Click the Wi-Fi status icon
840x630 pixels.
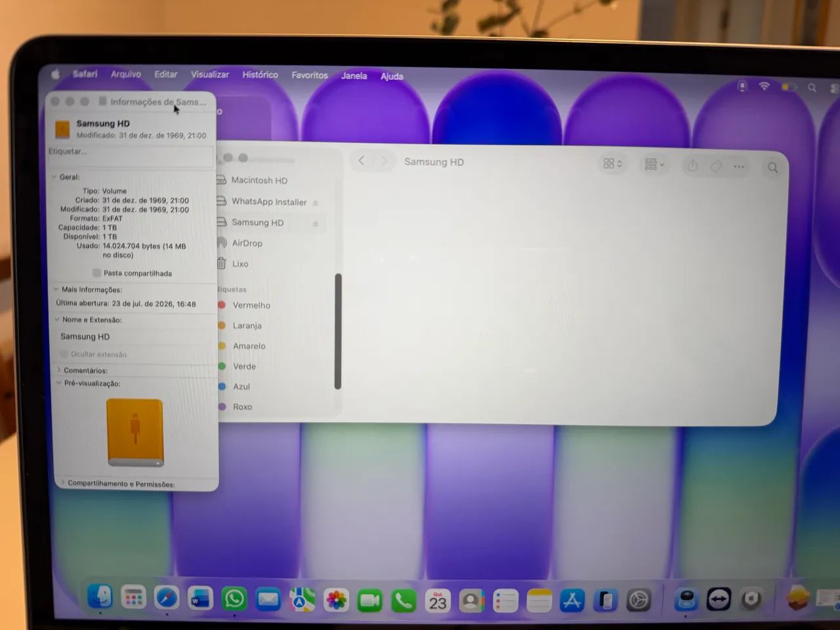click(764, 86)
